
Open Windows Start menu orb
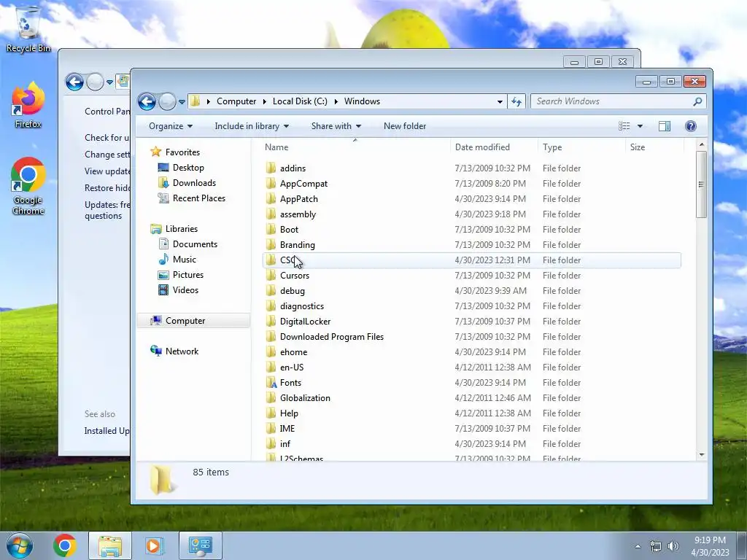(x=20, y=545)
